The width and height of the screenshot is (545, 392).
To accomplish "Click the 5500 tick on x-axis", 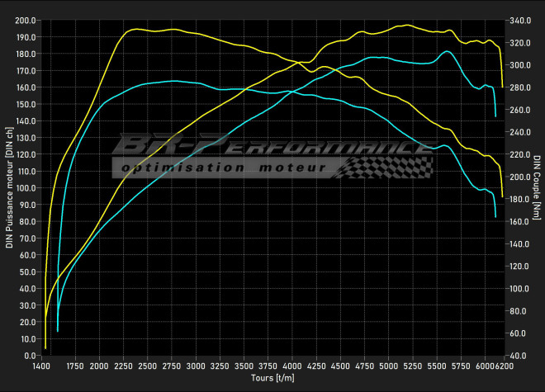I will [x=438, y=365].
